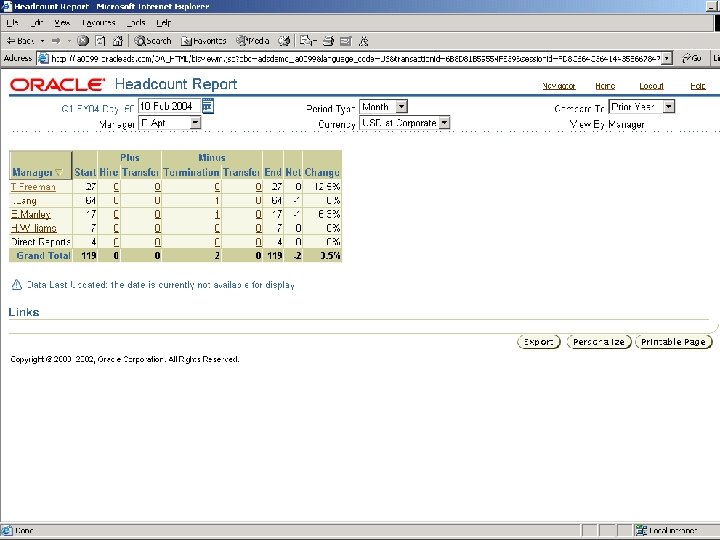Click the Termination column header
Viewport: 720px width, 540px height.
[x=191, y=172]
